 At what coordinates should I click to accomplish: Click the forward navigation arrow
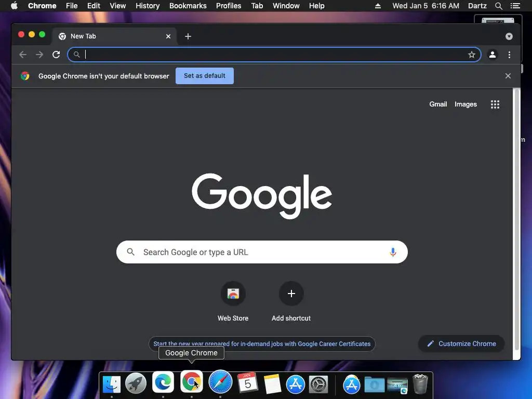pos(39,55)
